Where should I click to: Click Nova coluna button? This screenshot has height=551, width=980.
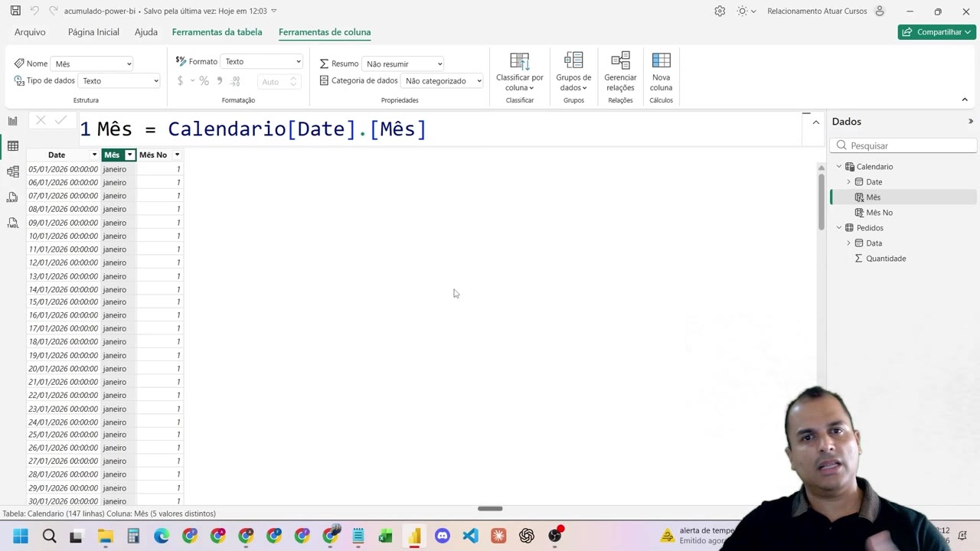pos(661,72)
